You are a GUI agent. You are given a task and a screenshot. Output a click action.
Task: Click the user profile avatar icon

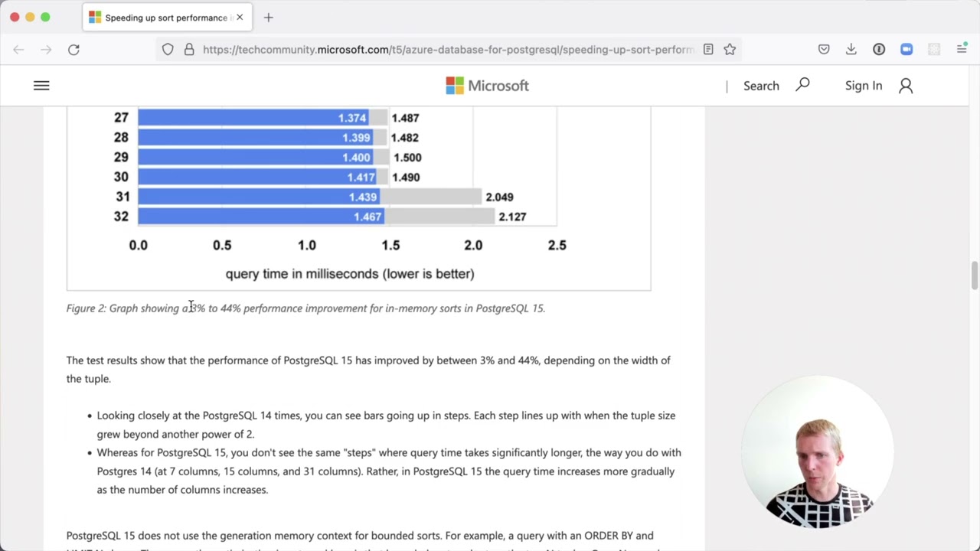point(906,86)
